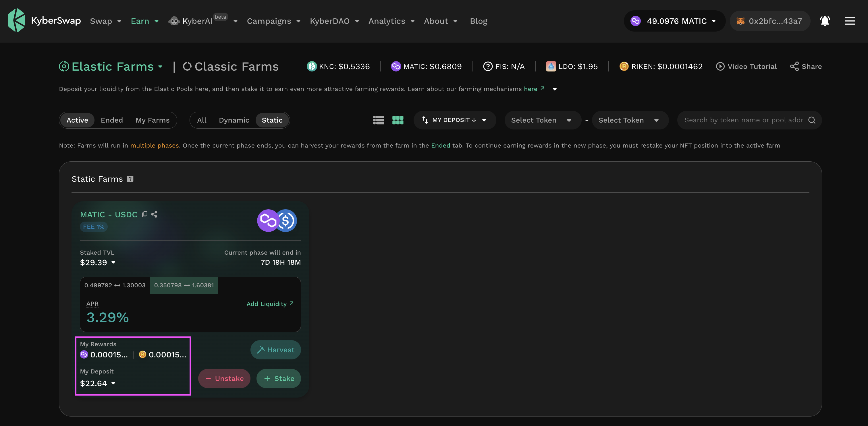Click the KyberSwap logo

coord(45,21)
